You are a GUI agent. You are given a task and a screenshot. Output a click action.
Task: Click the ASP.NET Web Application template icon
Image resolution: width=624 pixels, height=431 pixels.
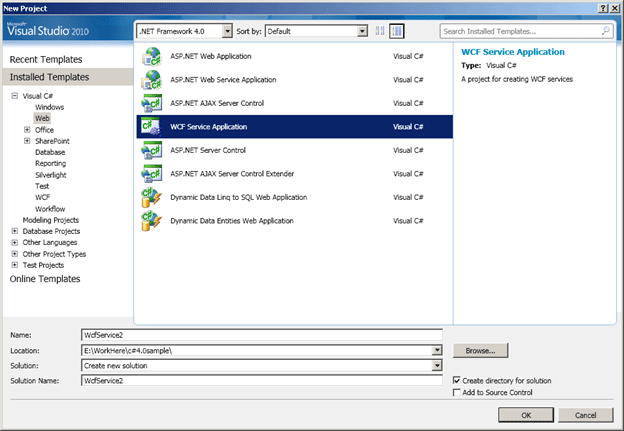pyautogui.click(x=152, y=57)
